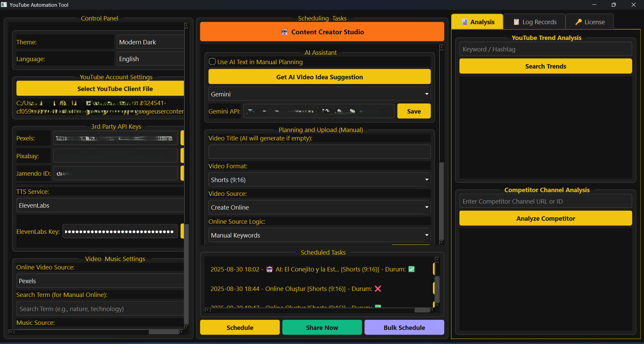Screen dimensions: 644x344
Task: Click the License key icon
Action: pyautogui.click(x=579, y=22)
